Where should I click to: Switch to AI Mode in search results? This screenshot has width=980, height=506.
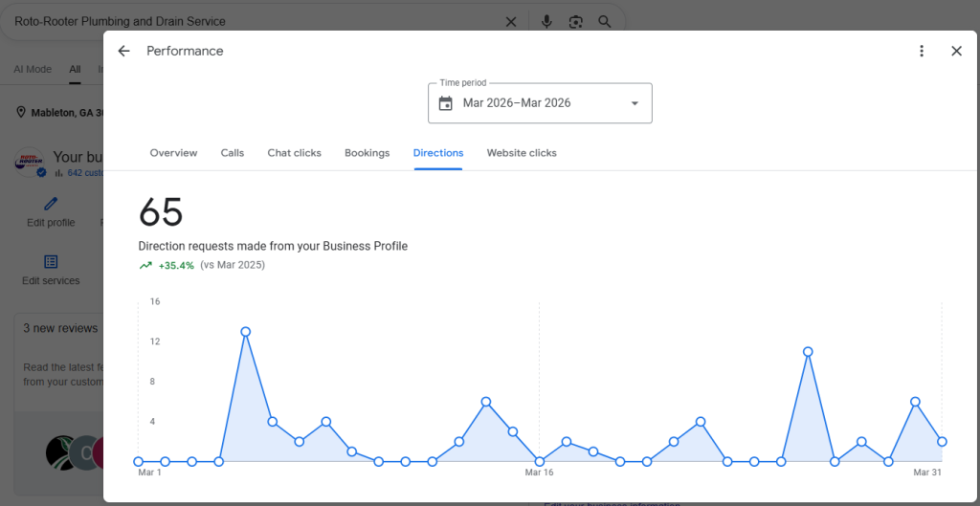click(x=33, y=69)
